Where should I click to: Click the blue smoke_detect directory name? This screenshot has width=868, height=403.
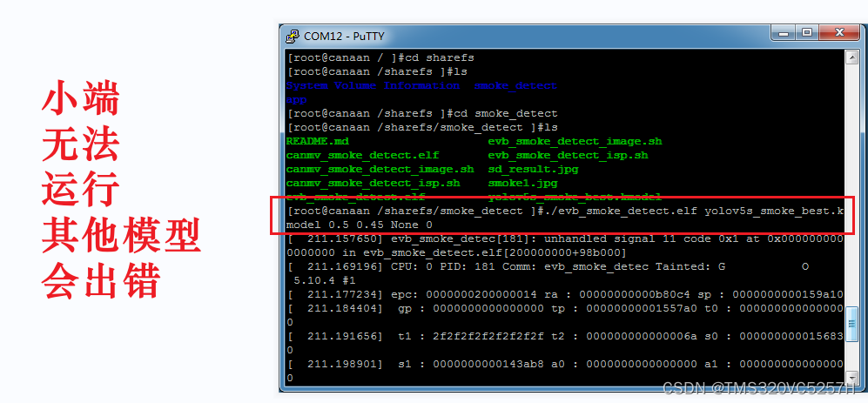click(516, 85)
